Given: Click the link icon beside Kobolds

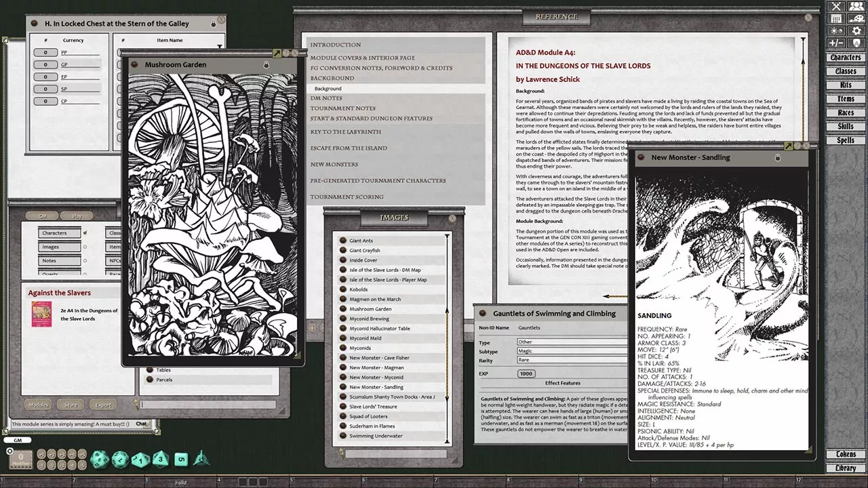Looking at the screenshot, I should click(343, 289).
